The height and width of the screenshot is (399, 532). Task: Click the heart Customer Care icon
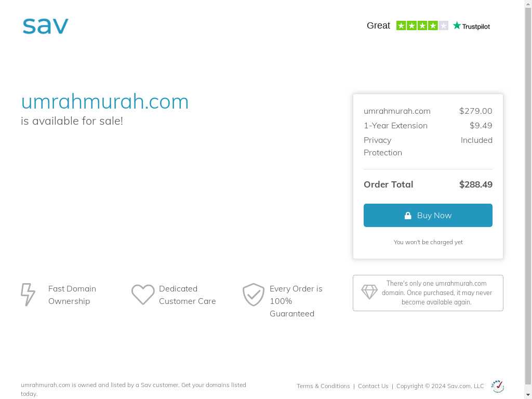[143, 295]
